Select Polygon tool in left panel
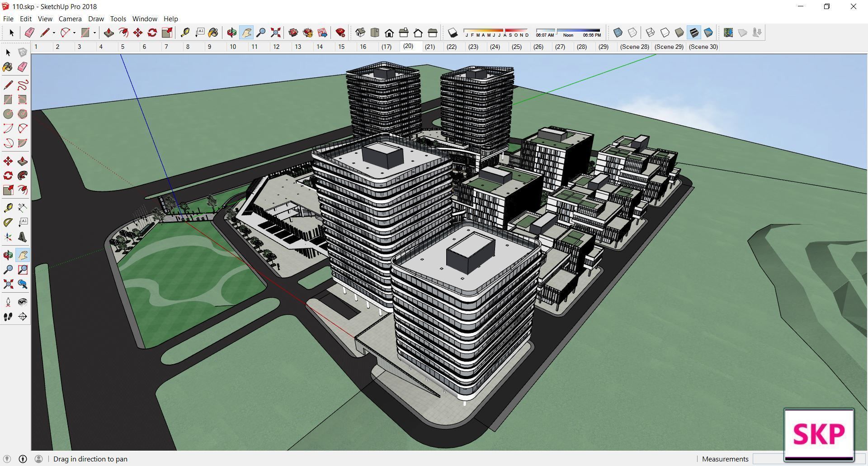 pyautogui.click(x=23, y=114)
